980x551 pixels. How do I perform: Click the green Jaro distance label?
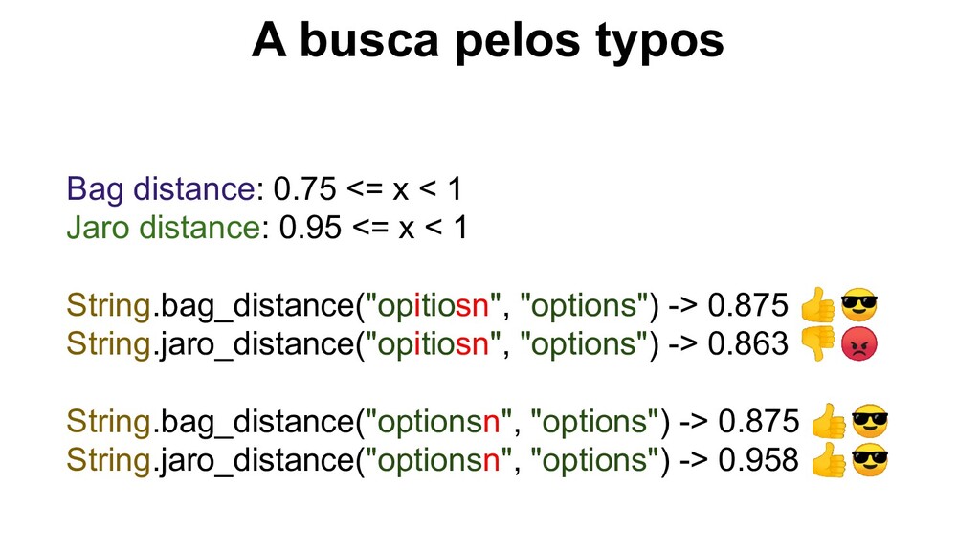pos(163,228)
